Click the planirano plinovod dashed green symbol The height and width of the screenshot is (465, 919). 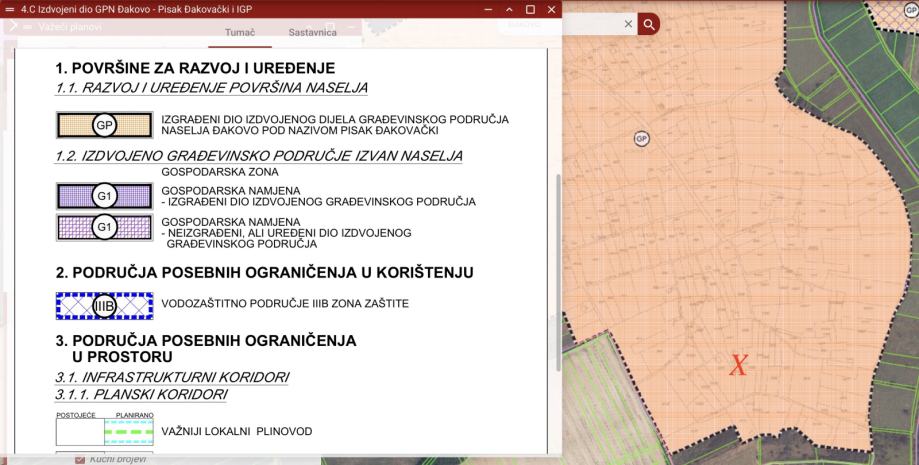click(128, 431)
